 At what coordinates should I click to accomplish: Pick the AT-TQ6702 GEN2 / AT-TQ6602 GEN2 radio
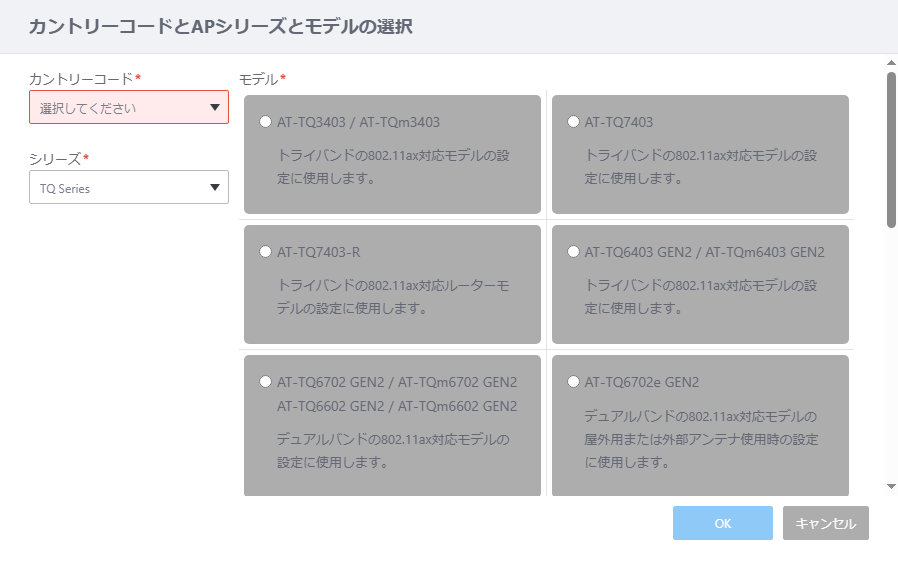tap(265, 382)
